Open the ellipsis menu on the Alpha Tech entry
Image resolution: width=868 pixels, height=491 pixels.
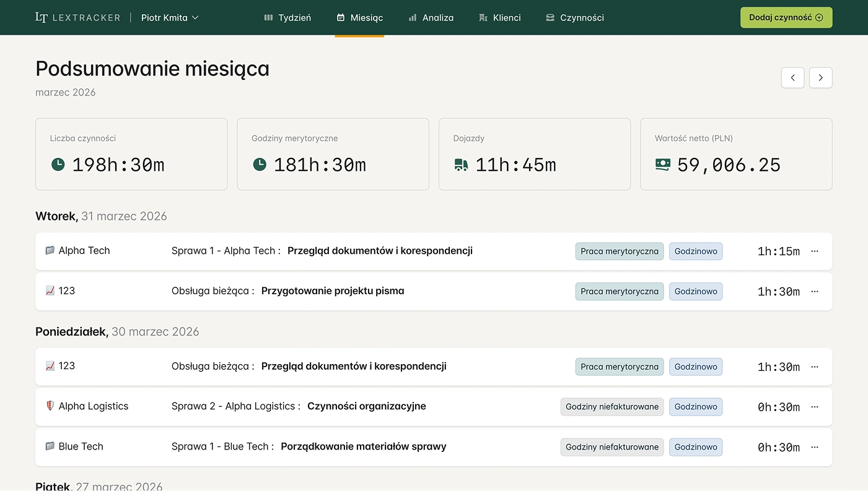(x=814, y=251)
